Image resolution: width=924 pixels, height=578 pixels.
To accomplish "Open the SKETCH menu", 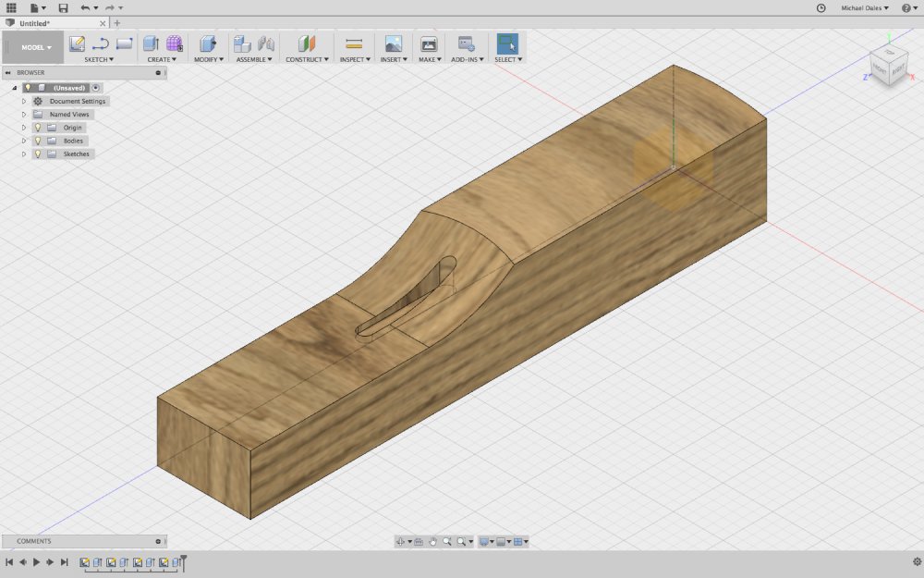I will pyautogui.click(x=99, y=59).
